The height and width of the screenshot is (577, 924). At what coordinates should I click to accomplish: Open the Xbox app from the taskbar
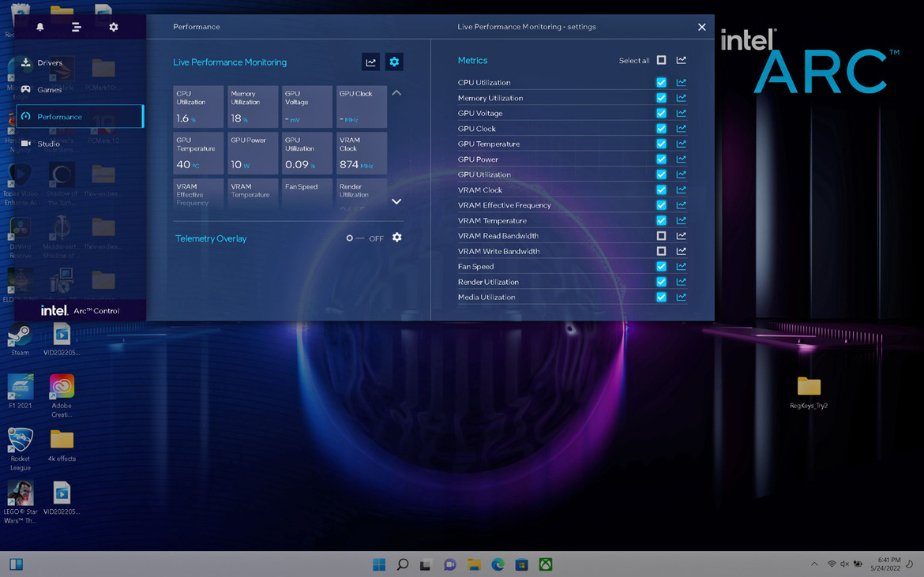tap(546, 564)
